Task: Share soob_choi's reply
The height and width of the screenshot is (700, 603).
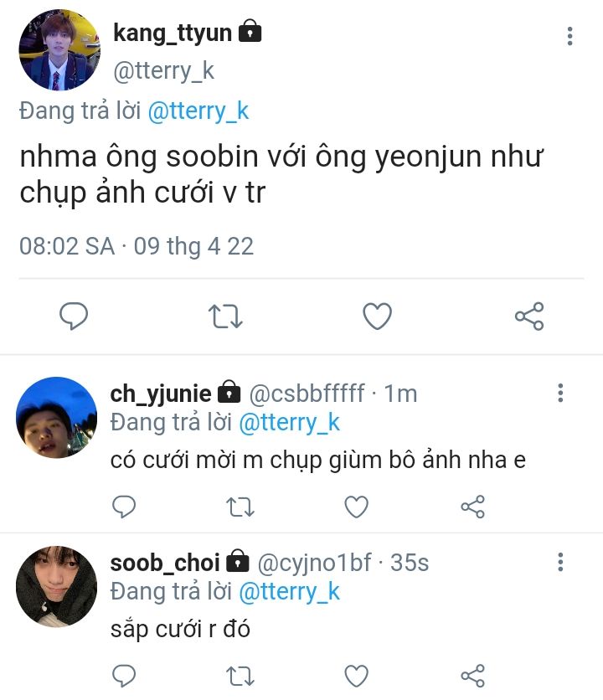Action: [x=473, y=675]
